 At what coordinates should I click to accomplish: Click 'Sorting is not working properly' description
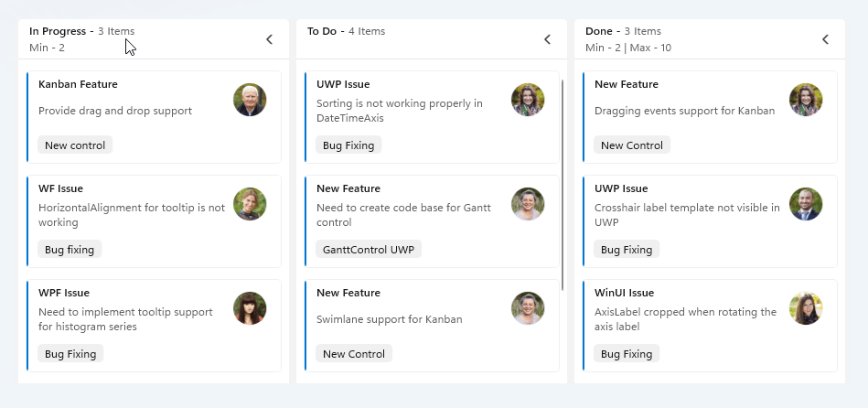400,111
